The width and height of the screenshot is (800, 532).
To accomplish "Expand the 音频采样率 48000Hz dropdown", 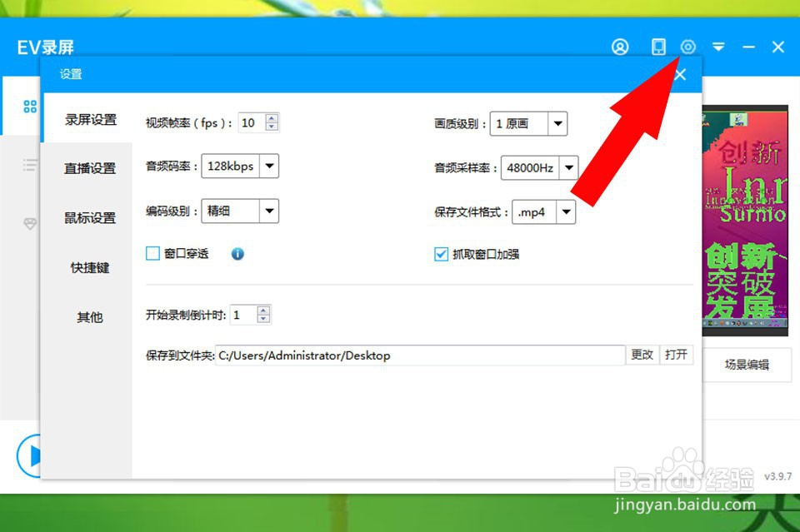I will pyautogui.click(x=569, y=167).
